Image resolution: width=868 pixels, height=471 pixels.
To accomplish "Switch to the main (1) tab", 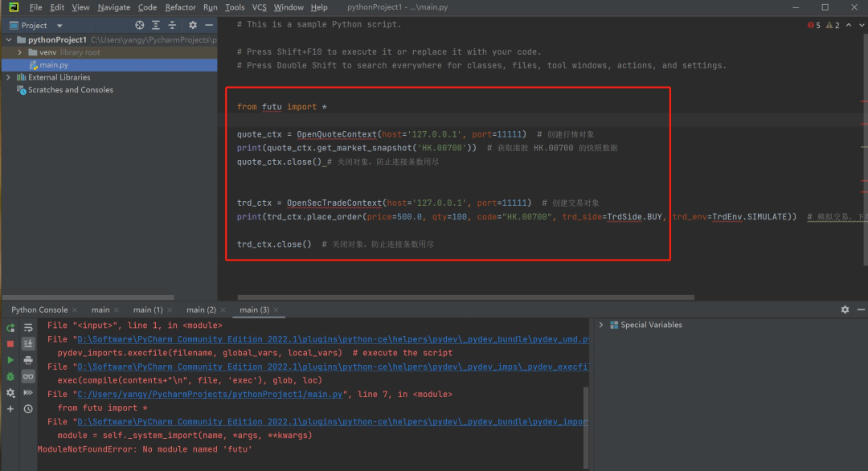I will (148, 310).
